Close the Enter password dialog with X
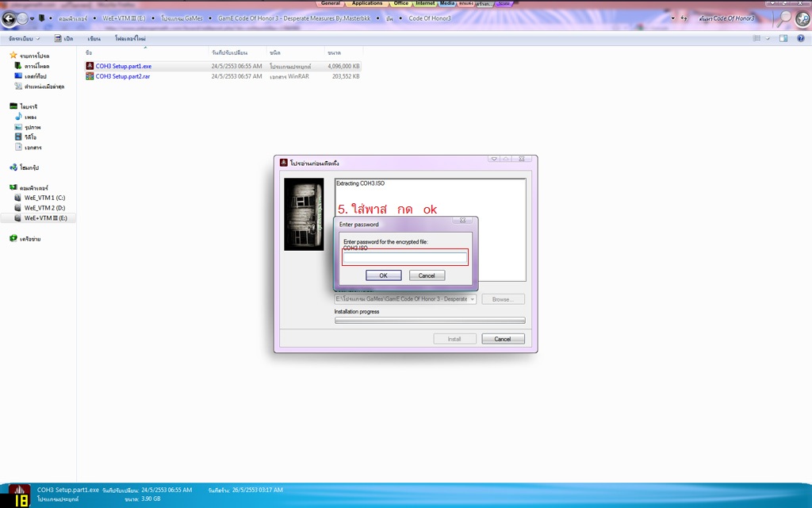812x508 pixels. pyautogui.click(x=462, y=221)
